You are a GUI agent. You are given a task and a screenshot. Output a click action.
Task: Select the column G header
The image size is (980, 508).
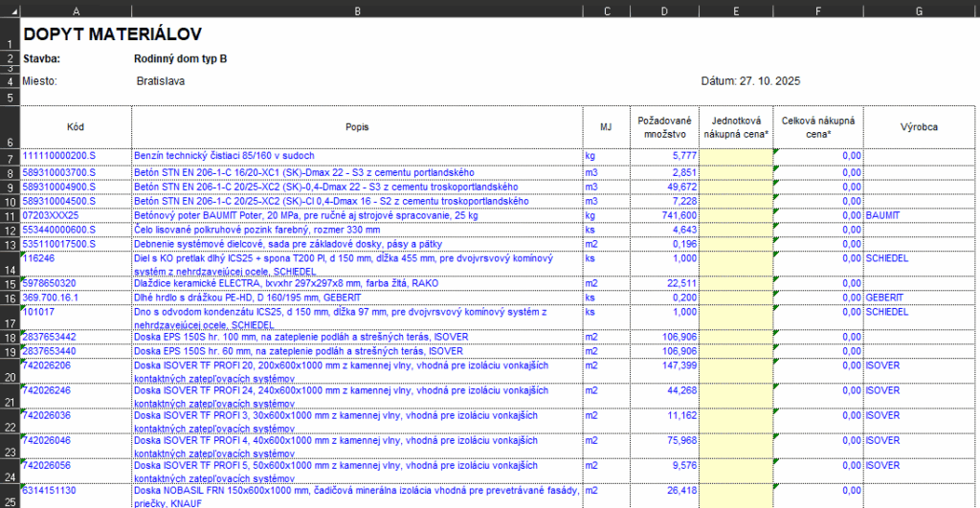pos(918,10)
